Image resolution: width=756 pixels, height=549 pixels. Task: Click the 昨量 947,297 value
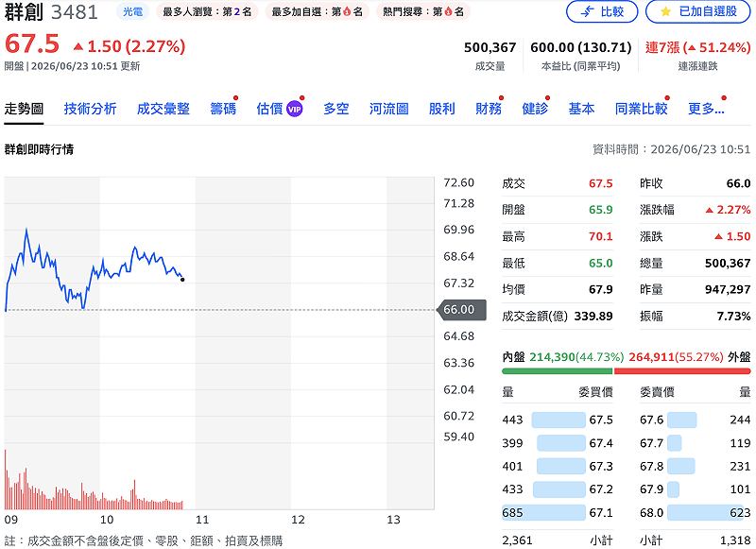tap(728, 290)
